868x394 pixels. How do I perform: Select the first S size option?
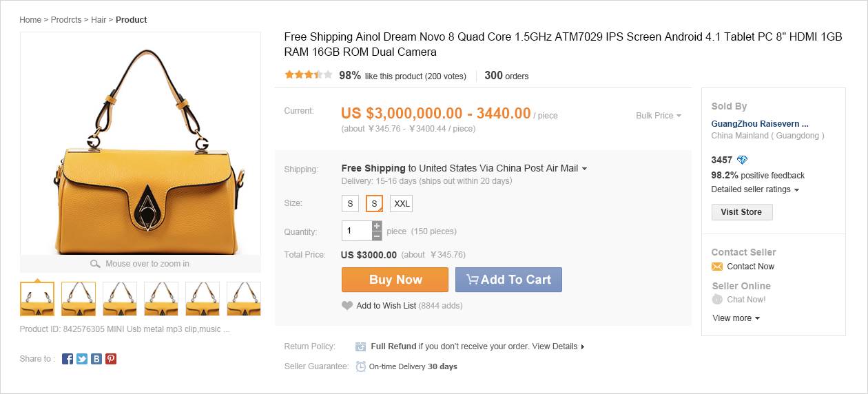click(x=350, y=204)
